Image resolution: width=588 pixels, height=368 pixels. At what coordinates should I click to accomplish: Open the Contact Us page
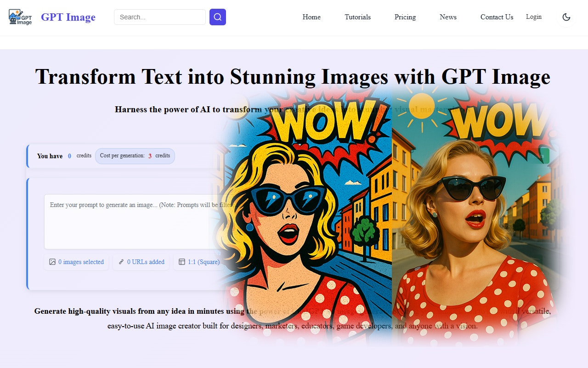point(497,17)
